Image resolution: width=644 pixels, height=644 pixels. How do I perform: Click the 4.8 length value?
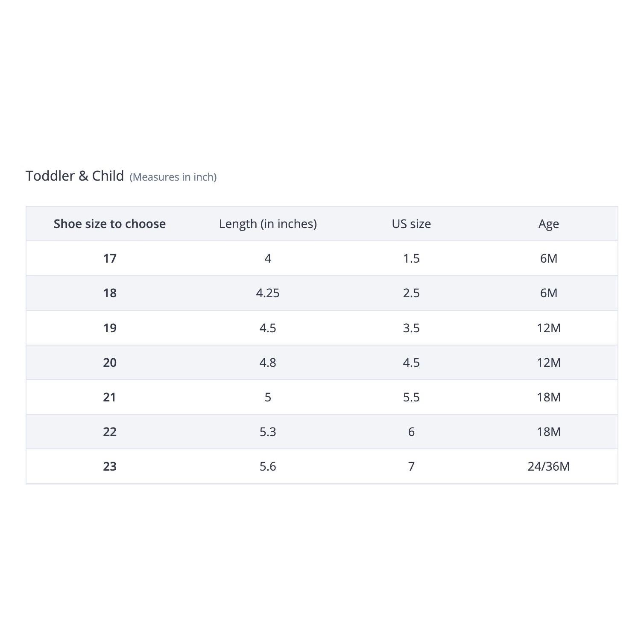coord(268,363)
